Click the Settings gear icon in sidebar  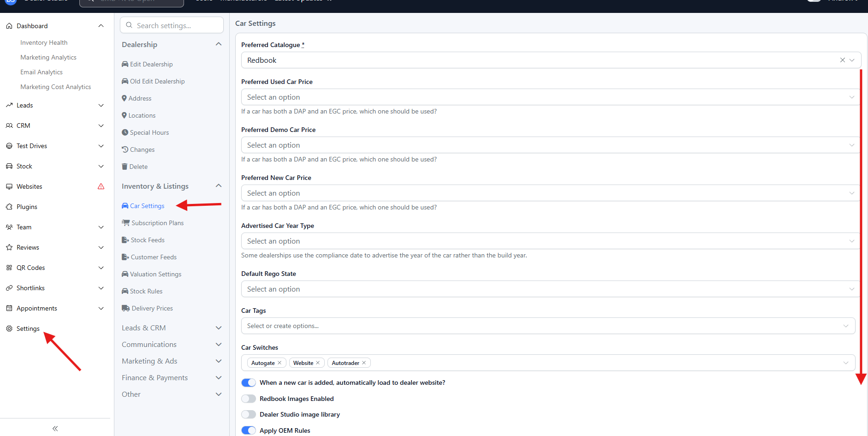click(x=9, y=328)
